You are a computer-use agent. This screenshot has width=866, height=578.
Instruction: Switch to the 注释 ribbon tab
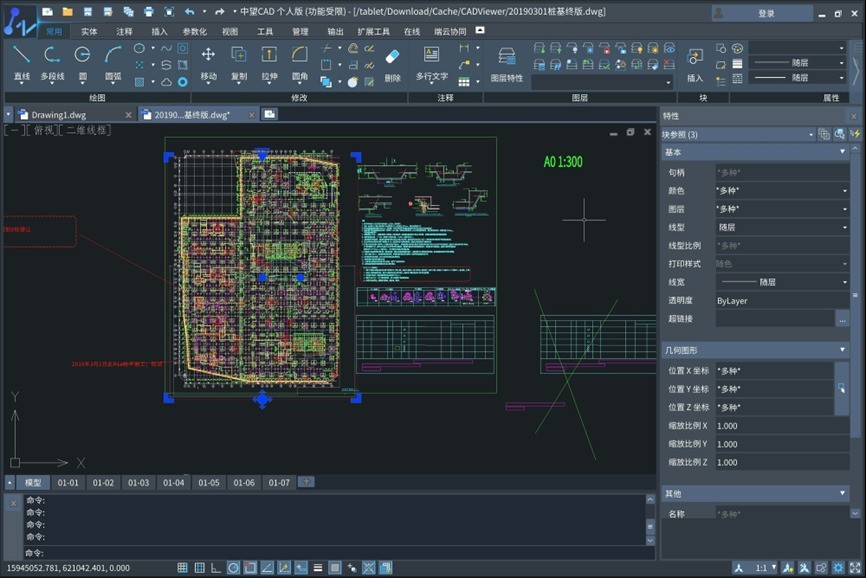[x=124, y=31]
